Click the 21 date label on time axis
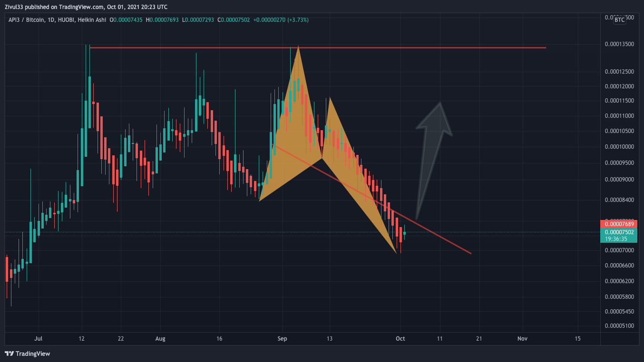644x362 pixels. point(479,339)
